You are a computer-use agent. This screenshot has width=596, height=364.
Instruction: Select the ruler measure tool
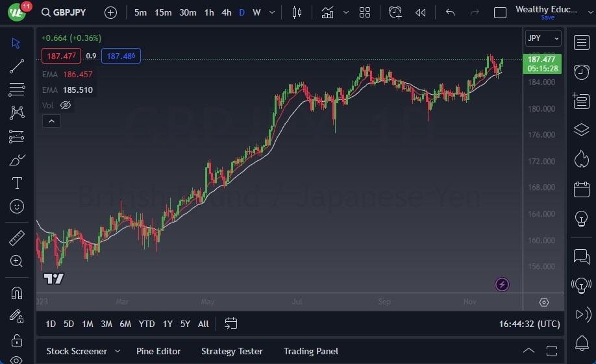[x=17, y=238]
